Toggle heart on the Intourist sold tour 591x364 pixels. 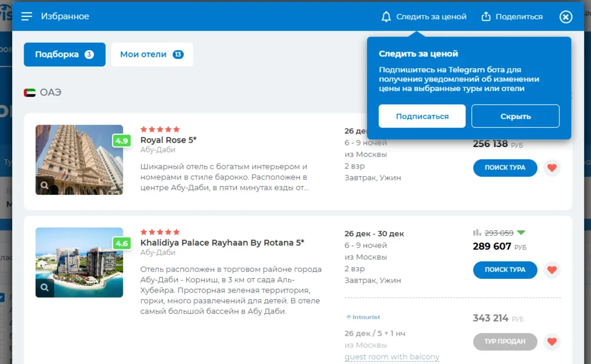pyautogui.click(x=552, y=341)
